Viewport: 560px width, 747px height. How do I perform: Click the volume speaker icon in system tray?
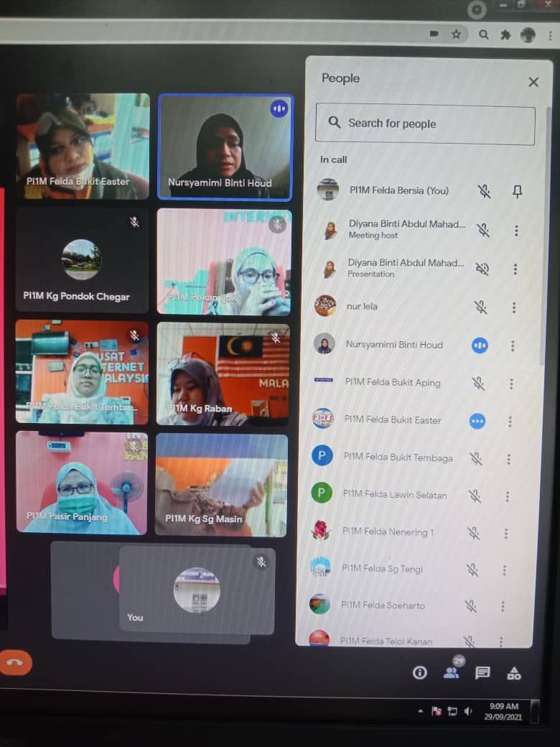point(468,711)
